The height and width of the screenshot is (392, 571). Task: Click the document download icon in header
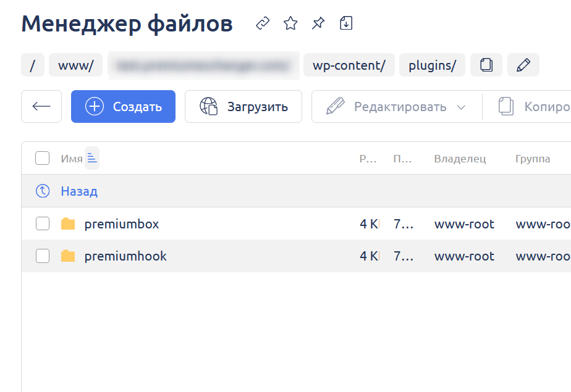(x=346, y=23)
